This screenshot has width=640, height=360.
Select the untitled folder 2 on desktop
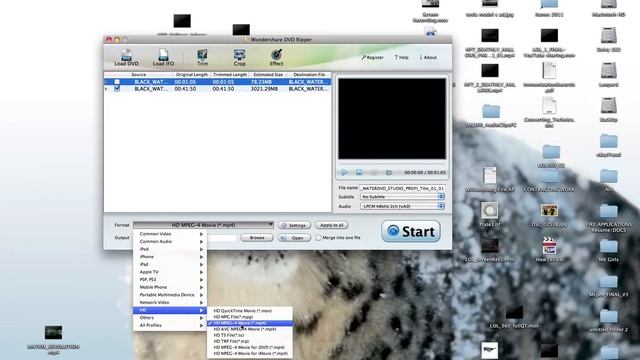click(x=609, y=321)
